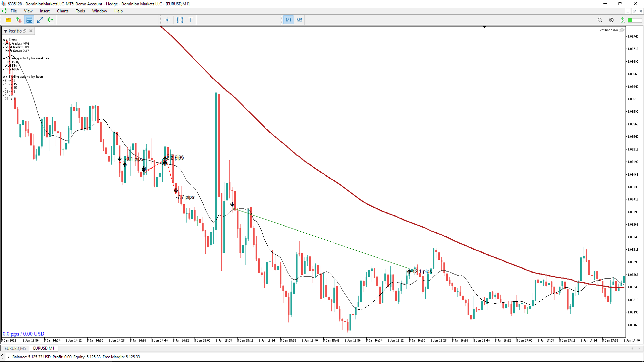
Task: Select the crosshair cursor tool
Action: point(167,20)
